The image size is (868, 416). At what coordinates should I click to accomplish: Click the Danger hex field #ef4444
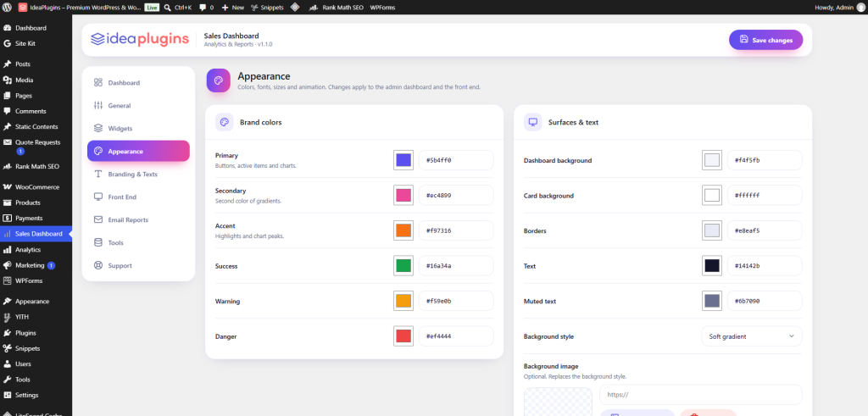(x=456, y=336)
